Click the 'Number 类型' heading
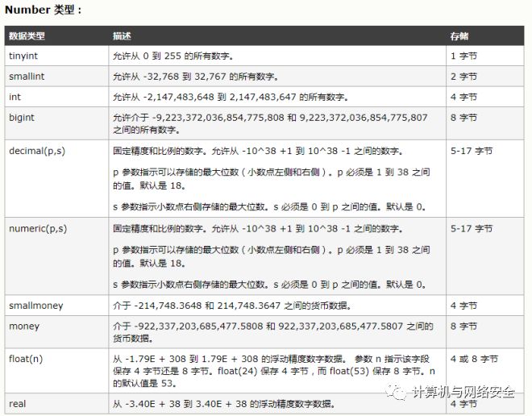Viewport: 532px width, 416px height. (x=43, y=10)
